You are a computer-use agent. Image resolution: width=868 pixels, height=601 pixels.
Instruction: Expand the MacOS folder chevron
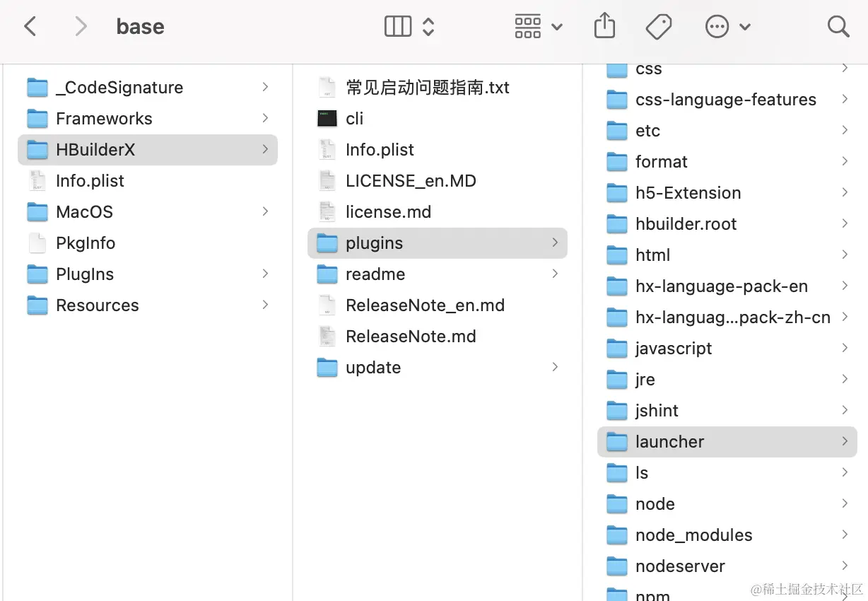point(265,211)
